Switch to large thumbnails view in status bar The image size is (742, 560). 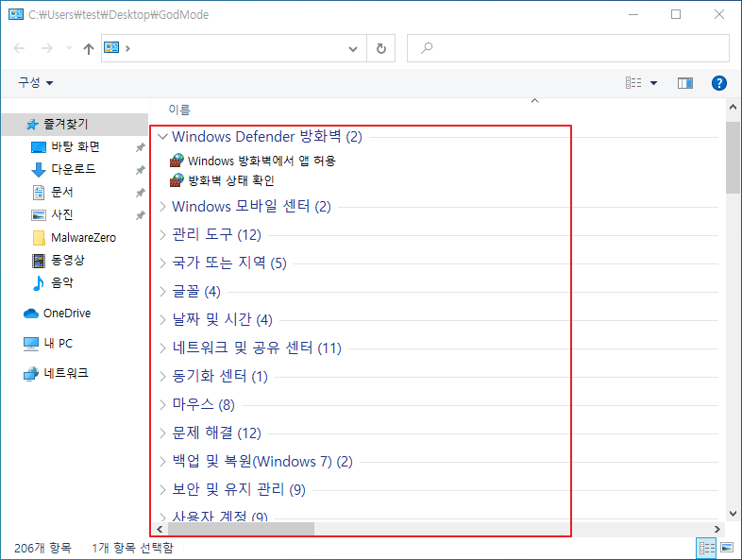tap(727, 548)
